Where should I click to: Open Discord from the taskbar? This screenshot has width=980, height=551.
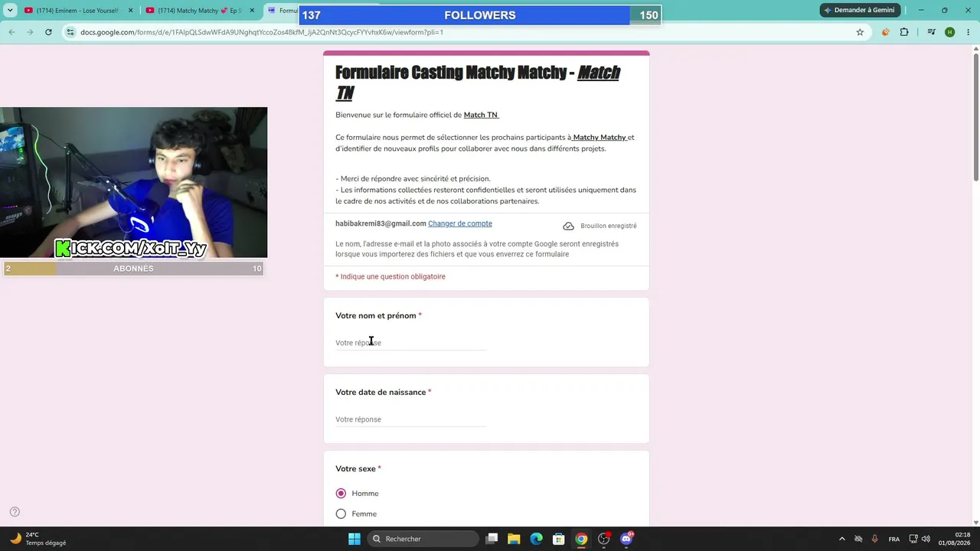(626, 539)
